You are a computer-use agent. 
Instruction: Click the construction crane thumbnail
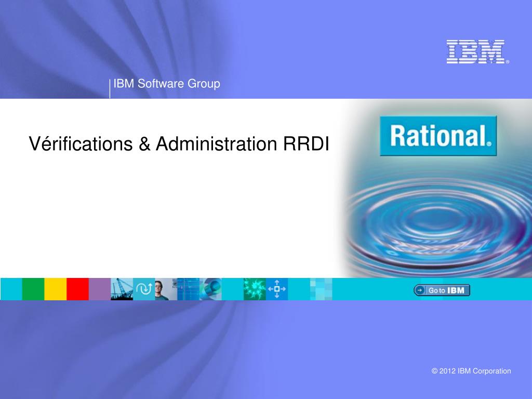[122, 289]
